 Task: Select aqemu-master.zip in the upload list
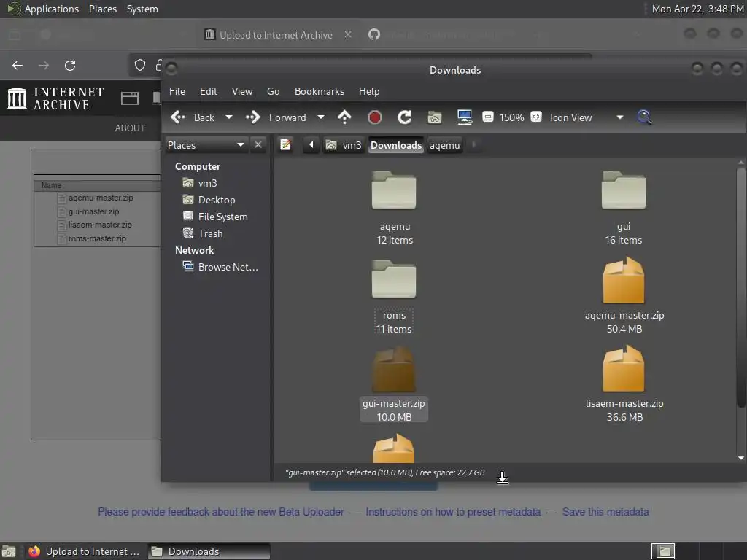click(x=101, y=198)
